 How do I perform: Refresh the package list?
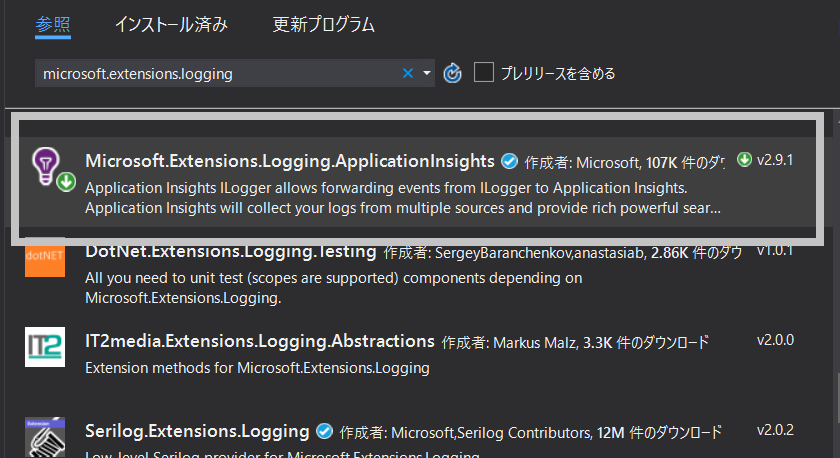click(453, 73)
